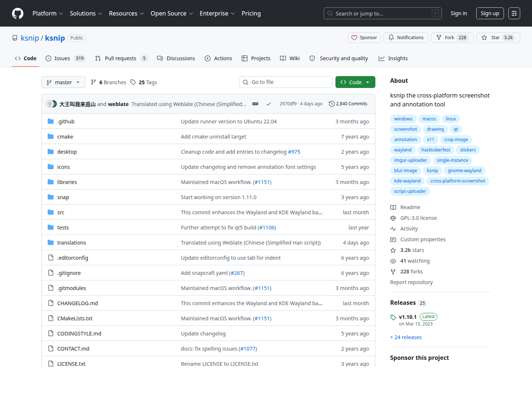Go to the Projects tab
The image size is (532, 399).
[256, 58]
